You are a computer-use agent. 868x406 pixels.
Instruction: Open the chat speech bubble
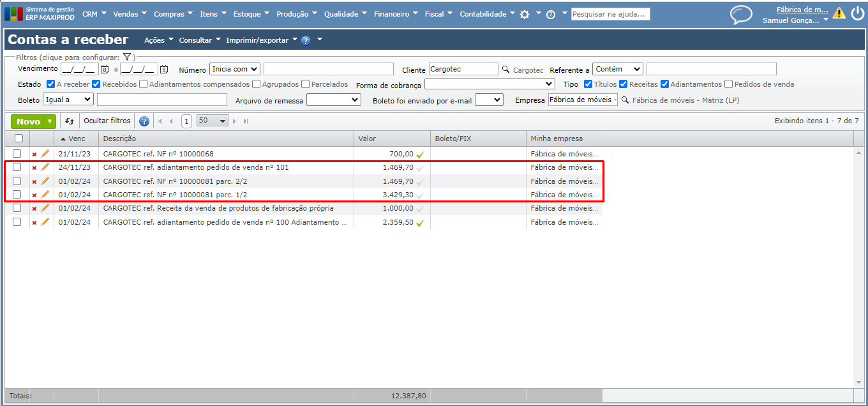coord(741,14)
